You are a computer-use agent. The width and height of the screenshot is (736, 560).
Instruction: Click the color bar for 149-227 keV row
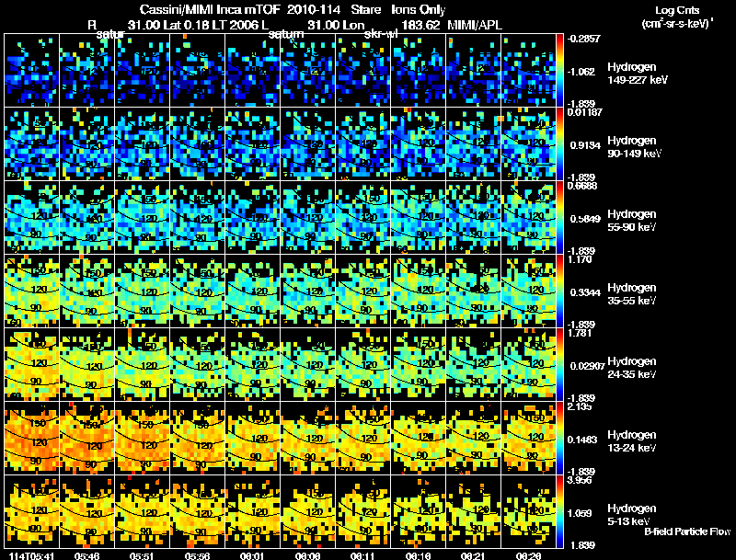click(x=559, y=70)
